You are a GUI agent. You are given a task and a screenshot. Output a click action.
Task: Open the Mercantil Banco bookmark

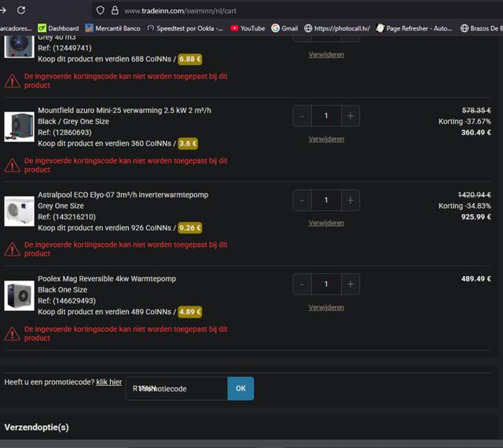point(113,28)
